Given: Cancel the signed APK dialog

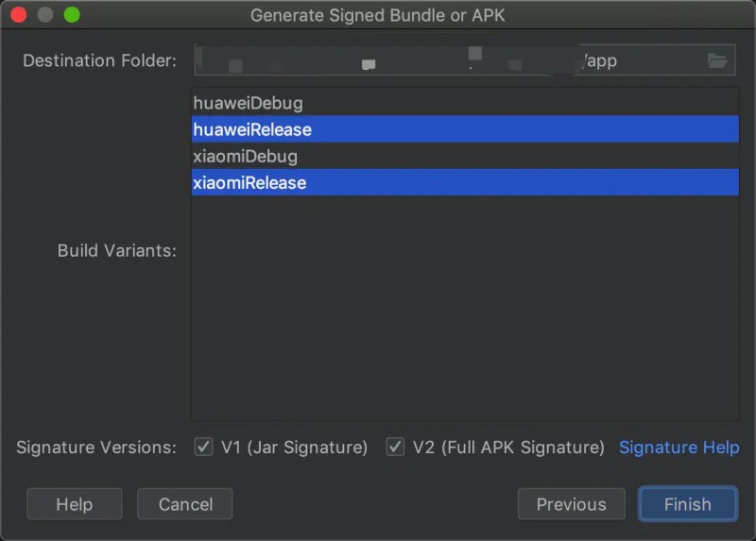Looking at the screenshot, I should (185, 504).
